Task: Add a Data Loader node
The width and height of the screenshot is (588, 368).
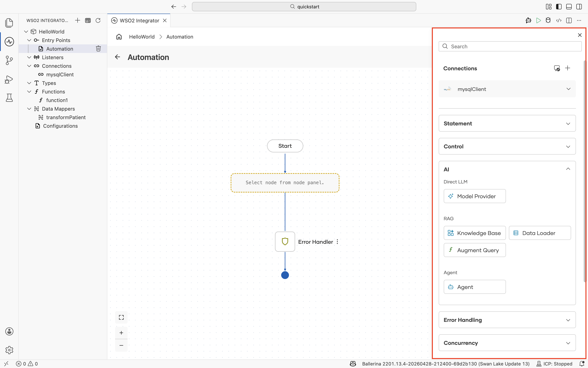Action: [540, 233]
